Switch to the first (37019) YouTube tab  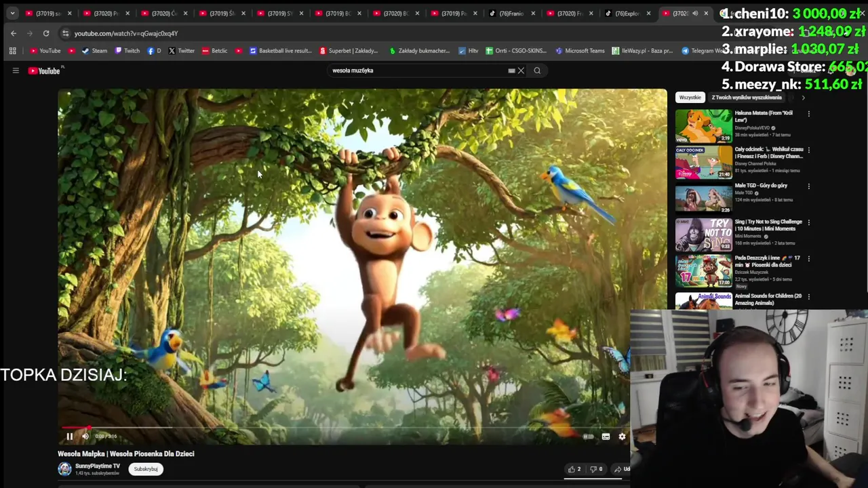47,13
